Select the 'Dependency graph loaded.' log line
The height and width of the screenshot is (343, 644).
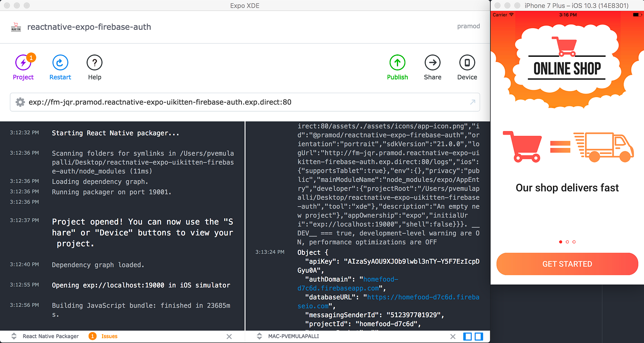98,265
